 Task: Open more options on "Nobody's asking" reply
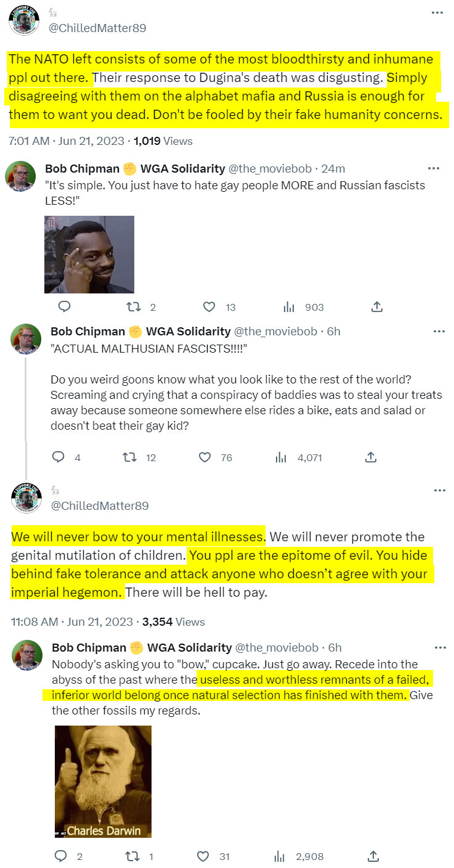pyautogui.click(x=439, y=647)
